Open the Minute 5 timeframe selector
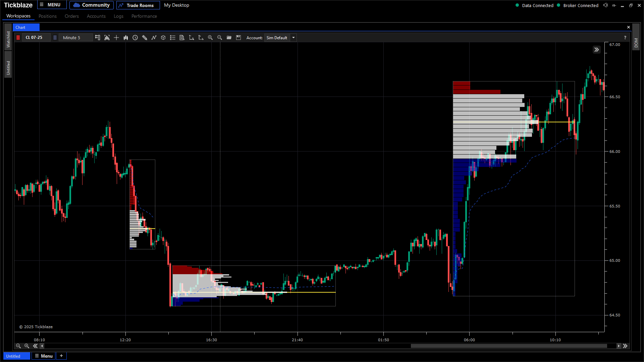 (75, 38)
